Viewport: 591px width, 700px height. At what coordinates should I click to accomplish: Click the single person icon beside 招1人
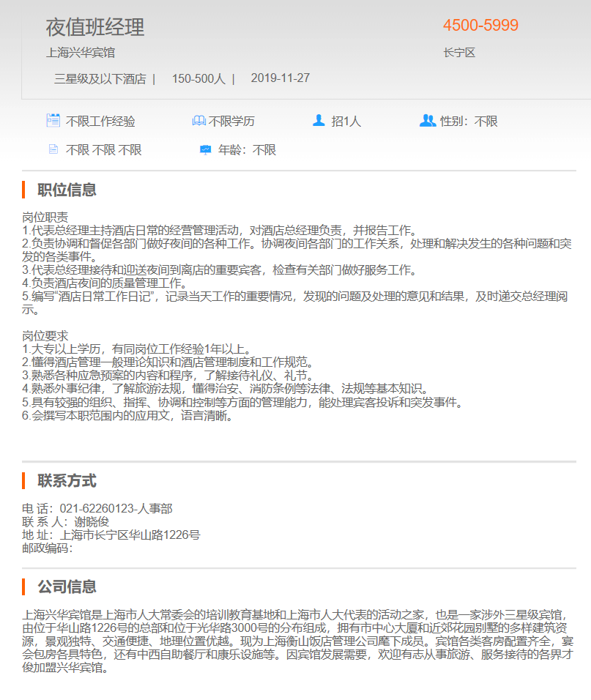click(319, 121)
